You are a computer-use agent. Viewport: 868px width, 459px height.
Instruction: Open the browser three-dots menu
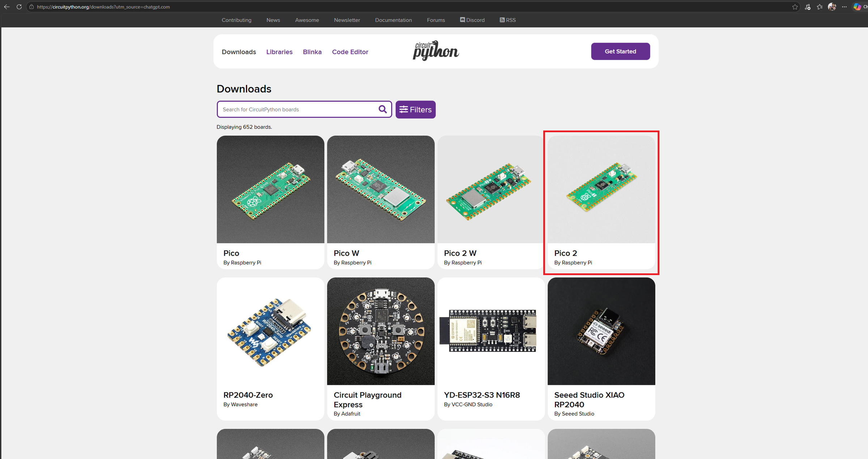point(844,7)
